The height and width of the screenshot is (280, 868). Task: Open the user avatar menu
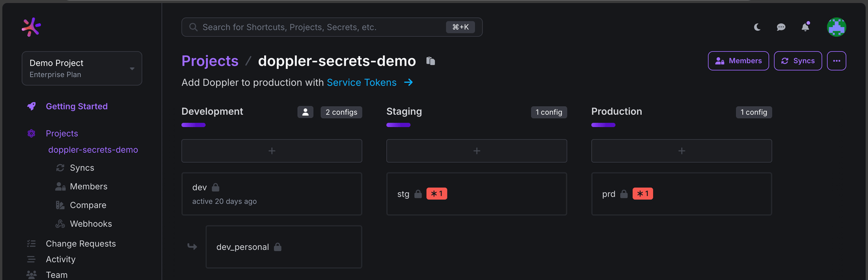pos(837,27)
